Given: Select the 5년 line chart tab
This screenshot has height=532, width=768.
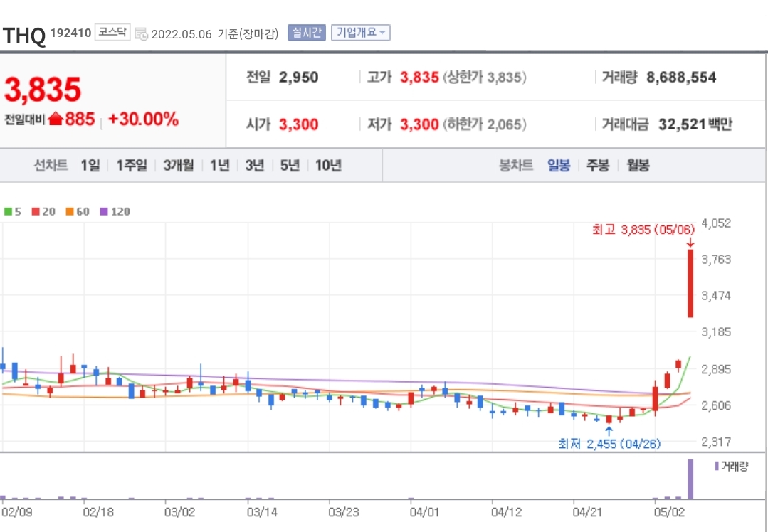Looking at the screenshot, I should [x=290, y=166].
